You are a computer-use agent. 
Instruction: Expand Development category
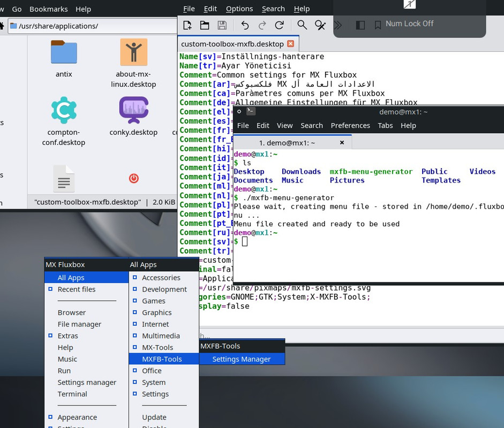point(164,289)
